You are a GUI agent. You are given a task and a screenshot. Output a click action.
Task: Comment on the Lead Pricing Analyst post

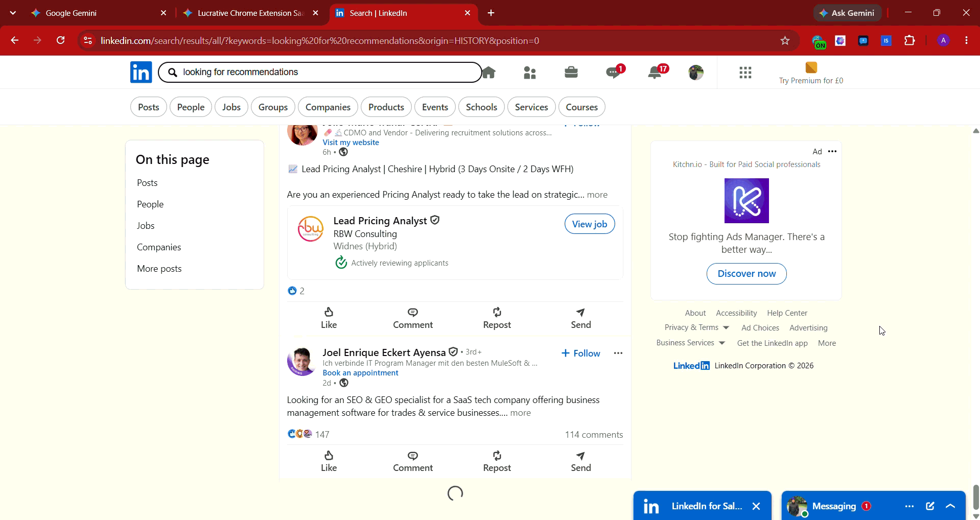[413, 318]
